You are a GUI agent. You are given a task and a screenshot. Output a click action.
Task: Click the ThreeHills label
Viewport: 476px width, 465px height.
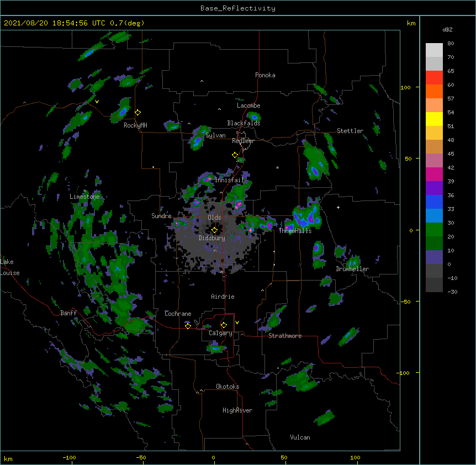click(x=295, y=231)
